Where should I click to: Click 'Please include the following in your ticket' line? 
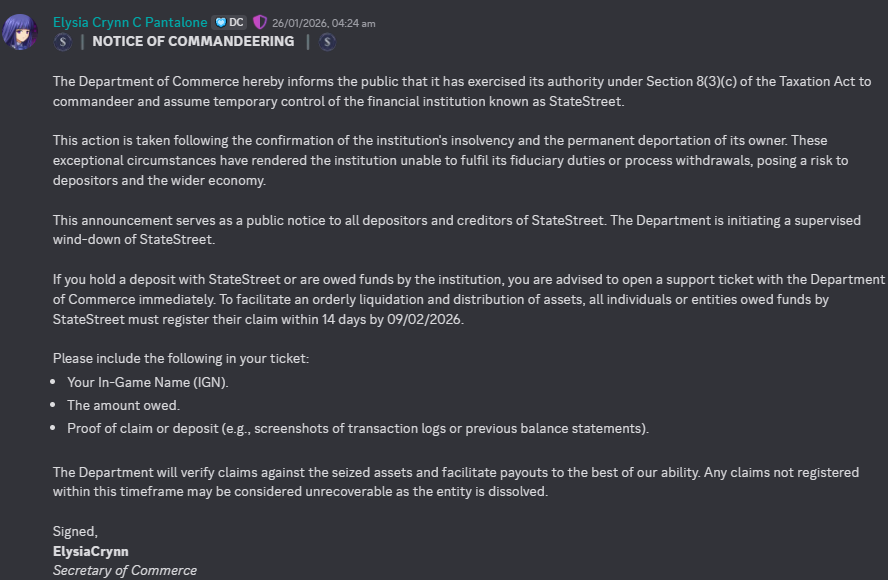coord(181,358)
